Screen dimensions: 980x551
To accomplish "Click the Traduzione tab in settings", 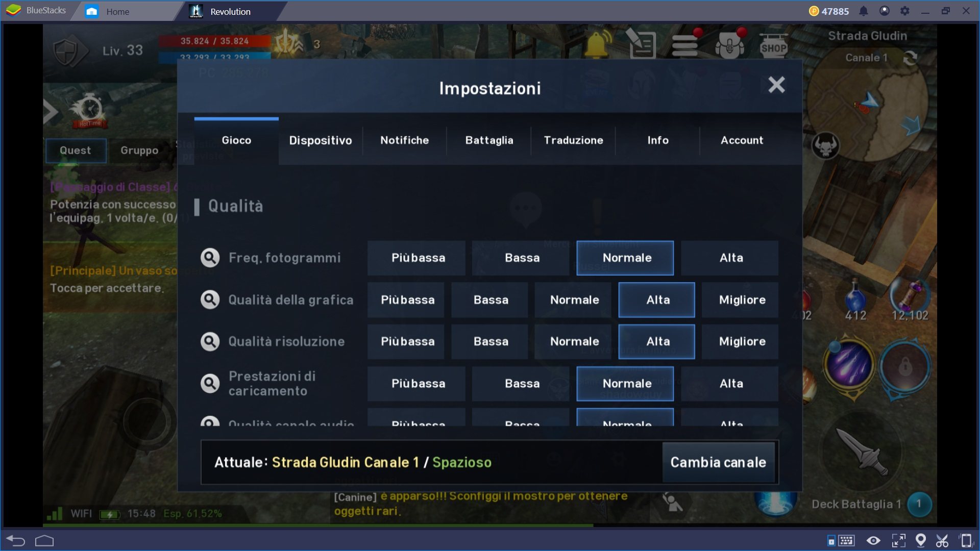I will (573, 140).
